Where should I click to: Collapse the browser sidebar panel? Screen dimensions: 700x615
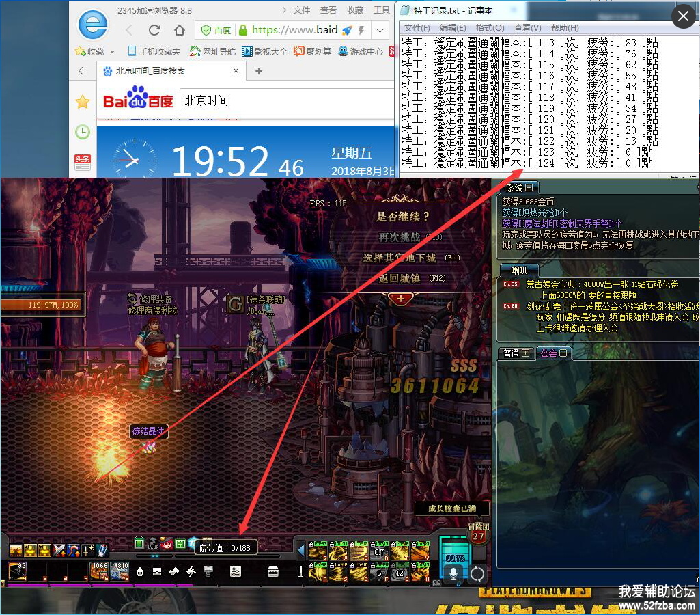click(82, 70)
